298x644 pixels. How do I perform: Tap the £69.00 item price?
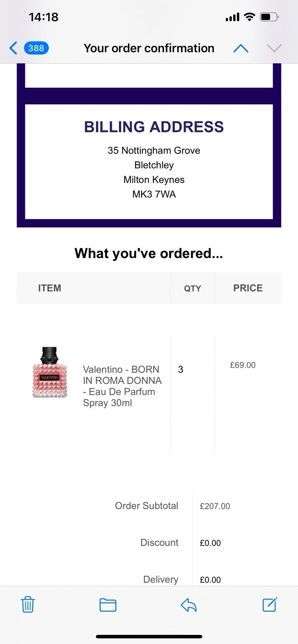pyautogui.click(x=242, y=365)
